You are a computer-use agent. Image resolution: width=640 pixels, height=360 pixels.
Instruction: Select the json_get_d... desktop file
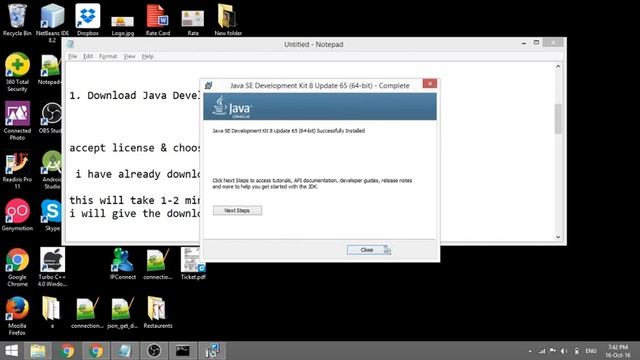coord(122,313)
